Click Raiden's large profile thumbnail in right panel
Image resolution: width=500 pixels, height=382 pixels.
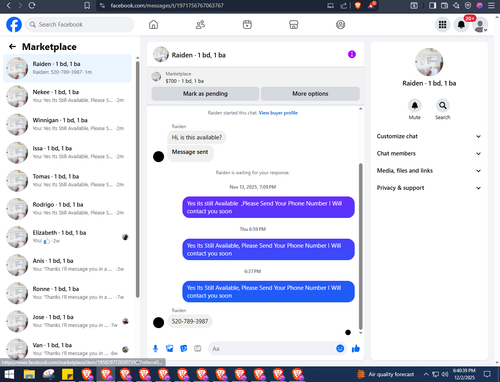tap(429, 62)
